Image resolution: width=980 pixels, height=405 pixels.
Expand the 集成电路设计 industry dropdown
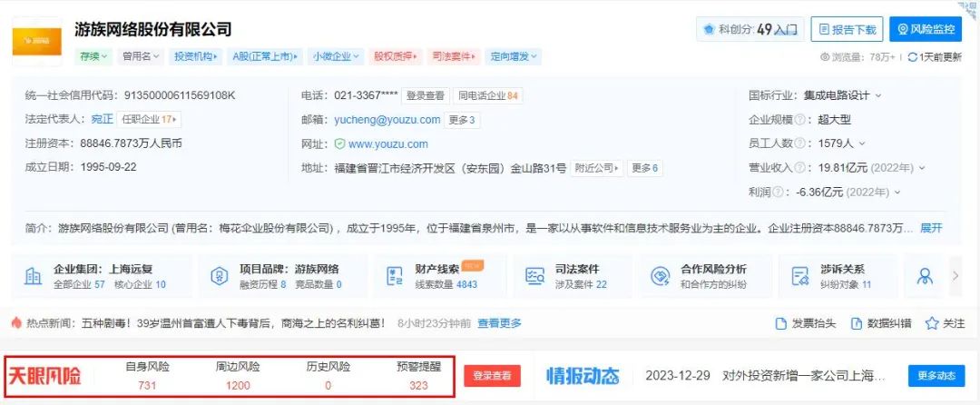coord(878,95)
